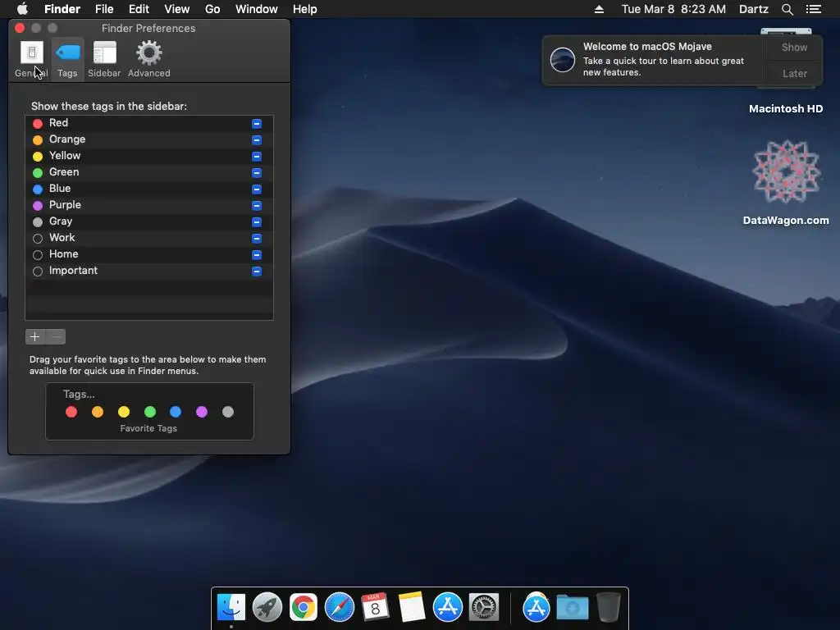Viewport: 840px width, 630px height.
Task: Open System Preferences from the Dock
Action: [x=484, y=608]
